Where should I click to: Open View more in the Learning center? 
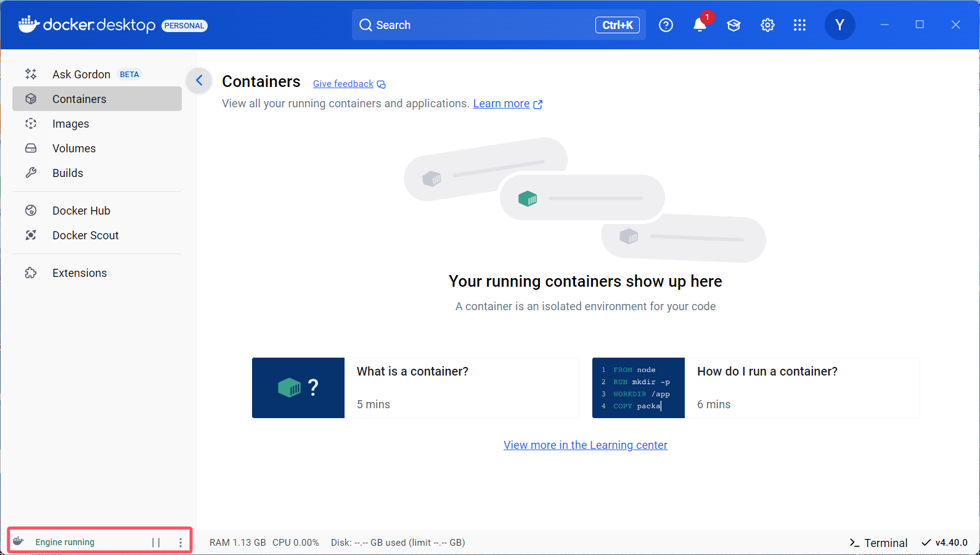[x=586, y=445]
